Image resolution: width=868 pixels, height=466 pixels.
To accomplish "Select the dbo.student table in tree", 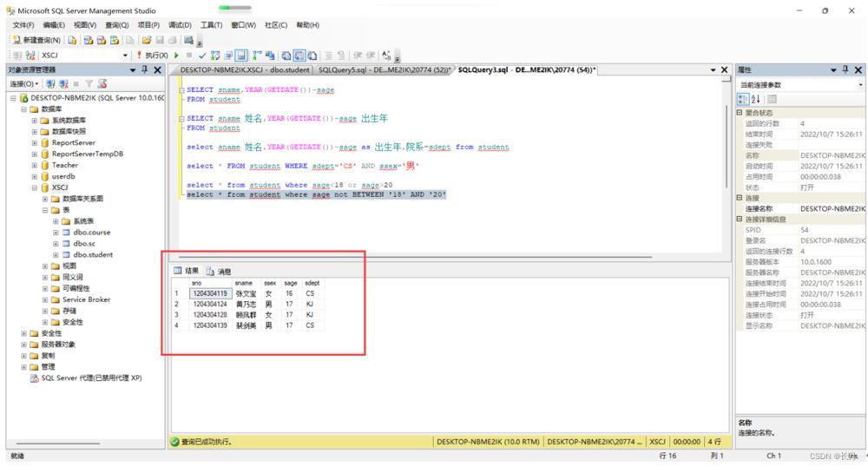I will click(x=93, y=254).
